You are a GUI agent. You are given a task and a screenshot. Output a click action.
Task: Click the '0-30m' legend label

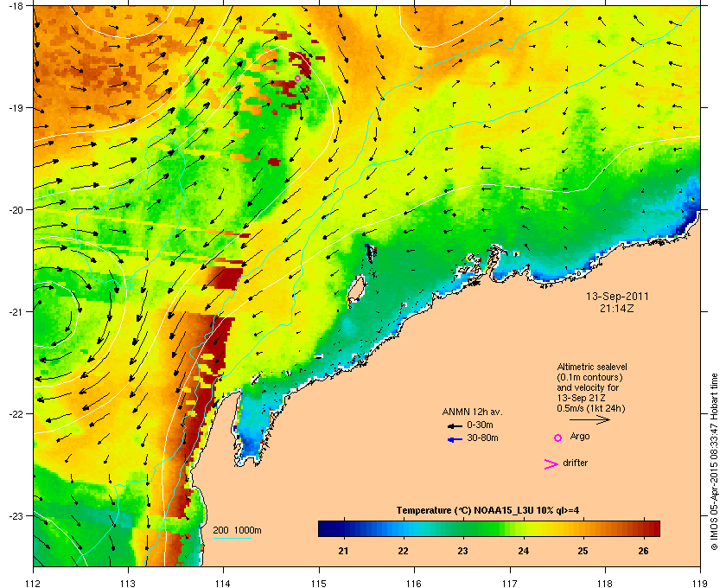click(480, 425)
